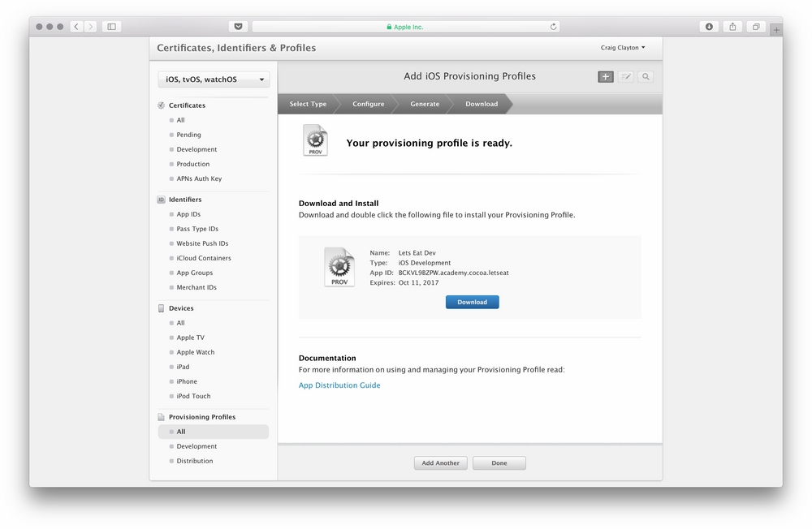Click the PROV icon beside the ready heading
The image size is (812, 529).
(x=315, y=140)
